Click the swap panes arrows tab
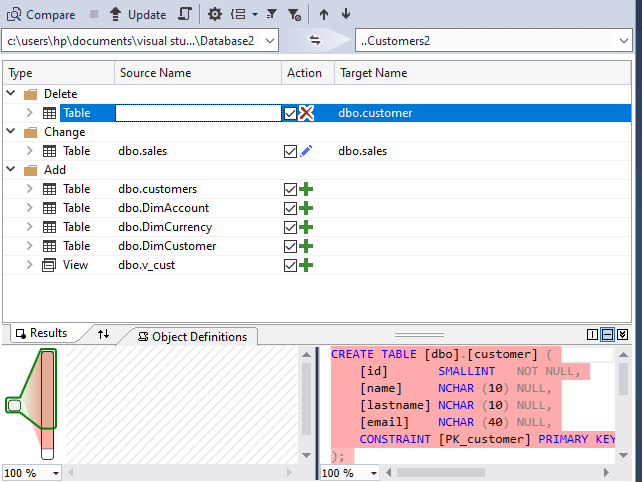 click(x=104, y=334)
